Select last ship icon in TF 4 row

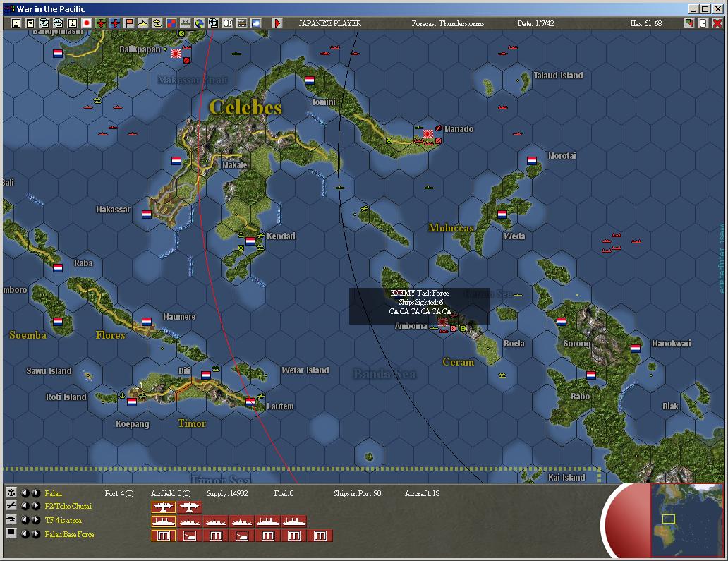click(x=294, y=521)
